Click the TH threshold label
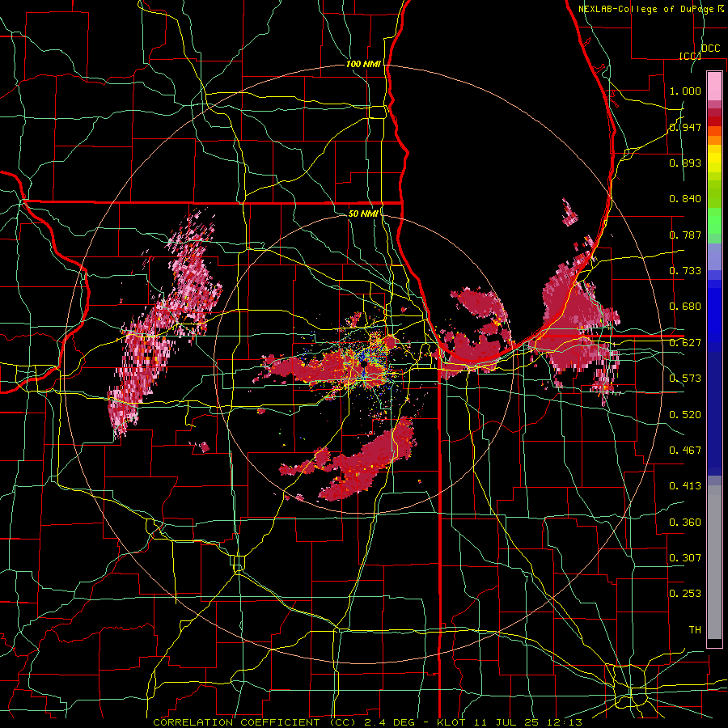Screen dimensions: 728x728 [695, 630]
